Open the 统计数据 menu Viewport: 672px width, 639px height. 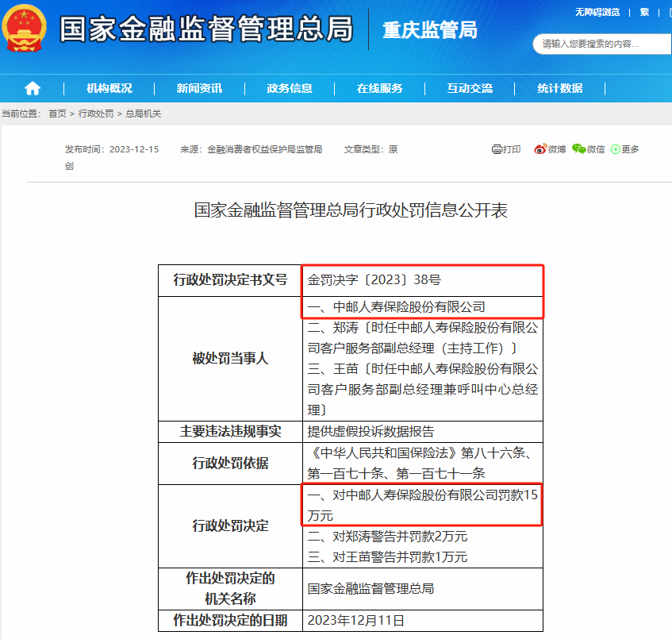pyautogui.click(x=559, y=88)
